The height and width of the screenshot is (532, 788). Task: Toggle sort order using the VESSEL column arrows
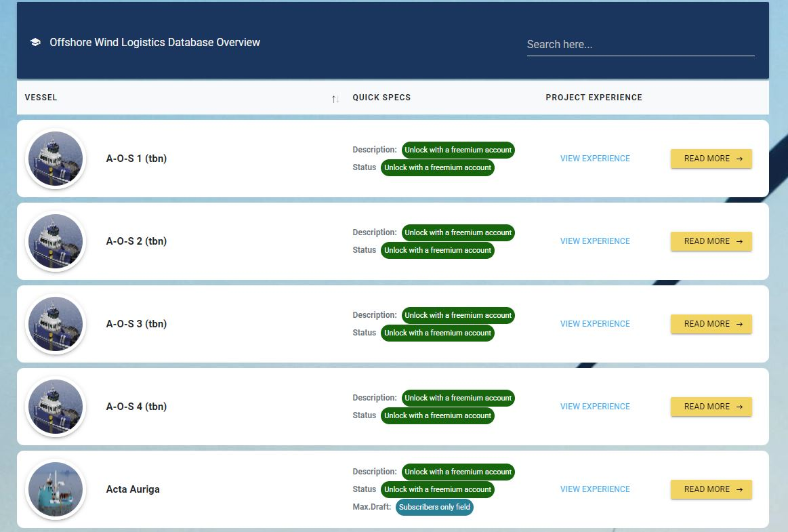pos(335,98)
